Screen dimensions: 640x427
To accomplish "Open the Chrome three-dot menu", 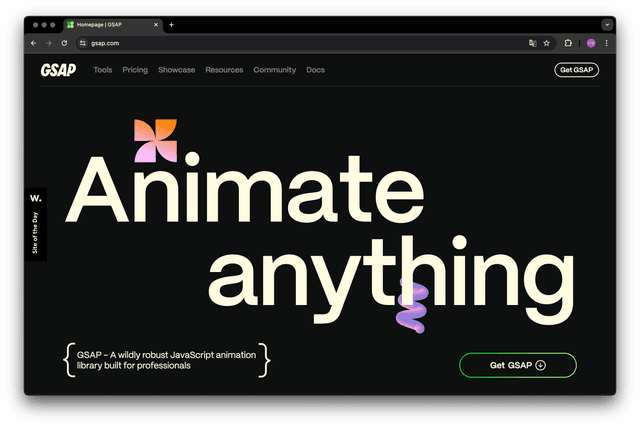I will pos(607,43).
